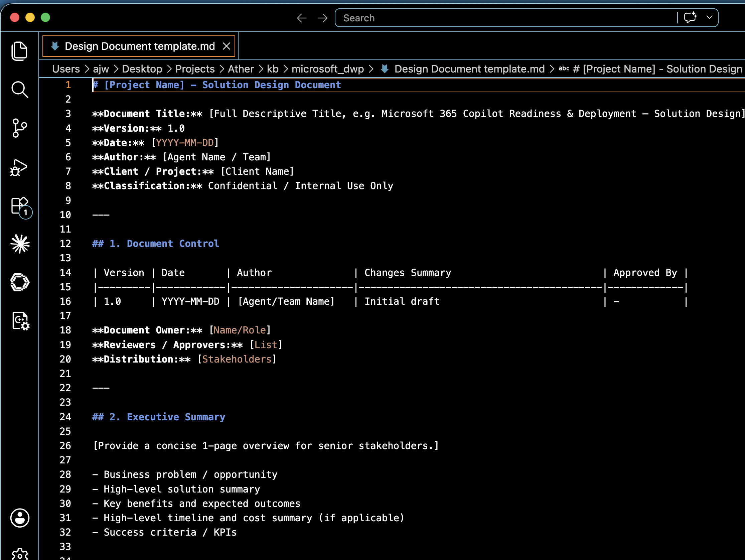Image resolution: width=745 pixels, height=560 pixels.
Task: Expand the chat dropdown chevron
Action: click(x=709, y=17)
